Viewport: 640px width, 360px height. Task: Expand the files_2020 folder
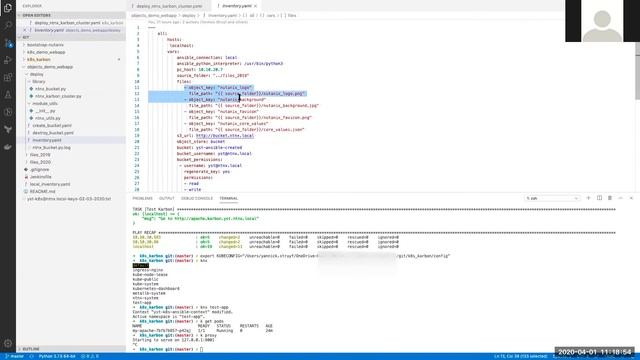tap(40, 162)
